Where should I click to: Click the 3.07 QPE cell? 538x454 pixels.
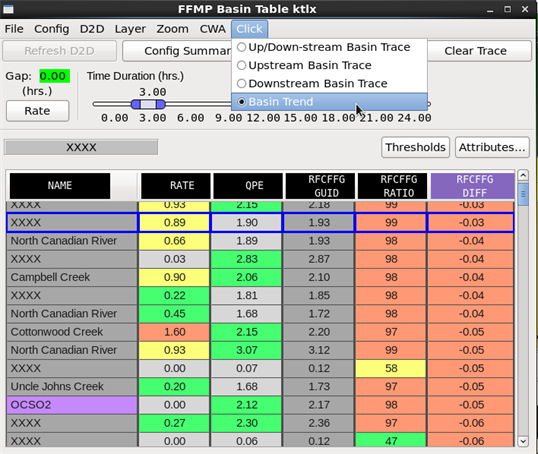coord(246,350)
